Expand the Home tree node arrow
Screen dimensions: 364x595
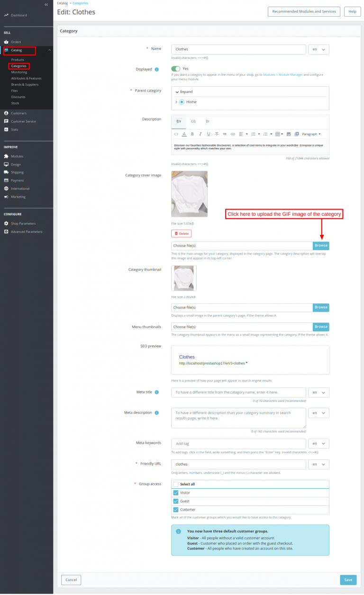pyautogui.click(x=176, y=102)
